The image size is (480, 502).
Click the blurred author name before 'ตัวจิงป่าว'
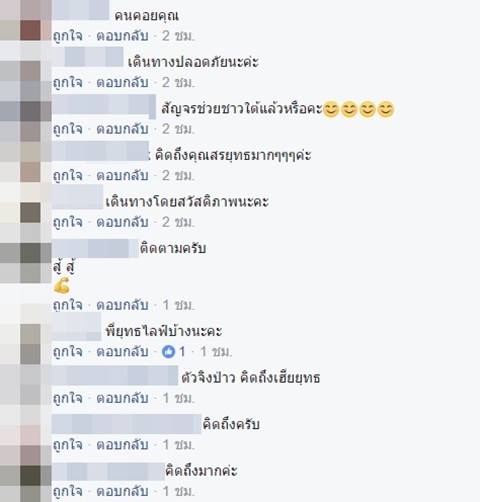(115, 376)
